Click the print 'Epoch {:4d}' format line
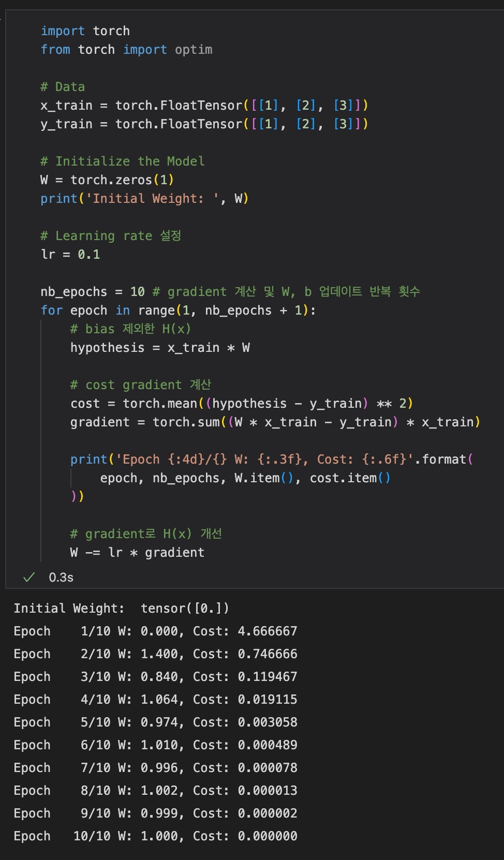504x860 pixels. coord(272,459)
